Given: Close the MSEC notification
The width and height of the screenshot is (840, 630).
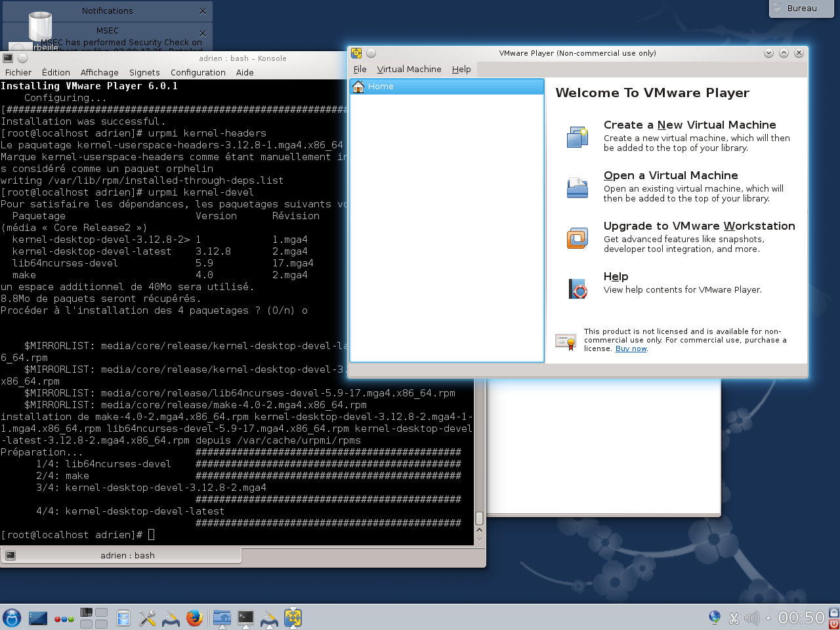Looking at the screenshot, I should [202, 33].
